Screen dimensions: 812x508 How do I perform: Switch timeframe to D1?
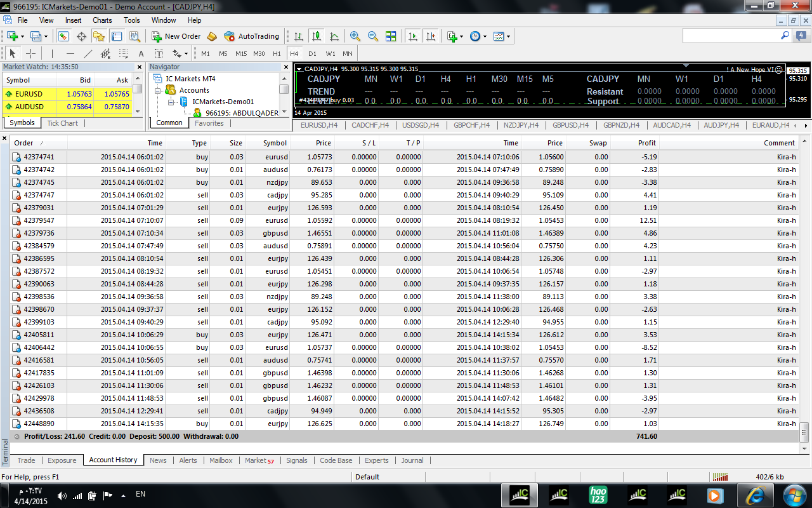coord(312,54)
